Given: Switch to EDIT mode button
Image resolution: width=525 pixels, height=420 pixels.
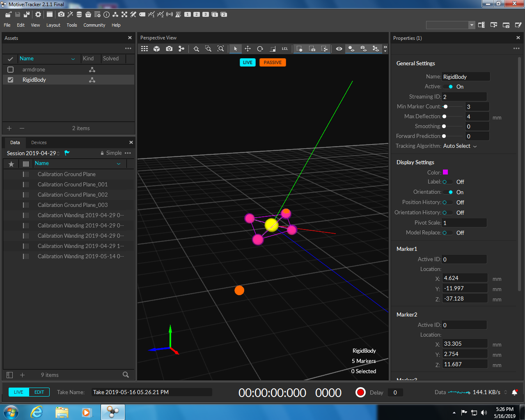Looking at the screenshot, I should click(x=39, y=392).
